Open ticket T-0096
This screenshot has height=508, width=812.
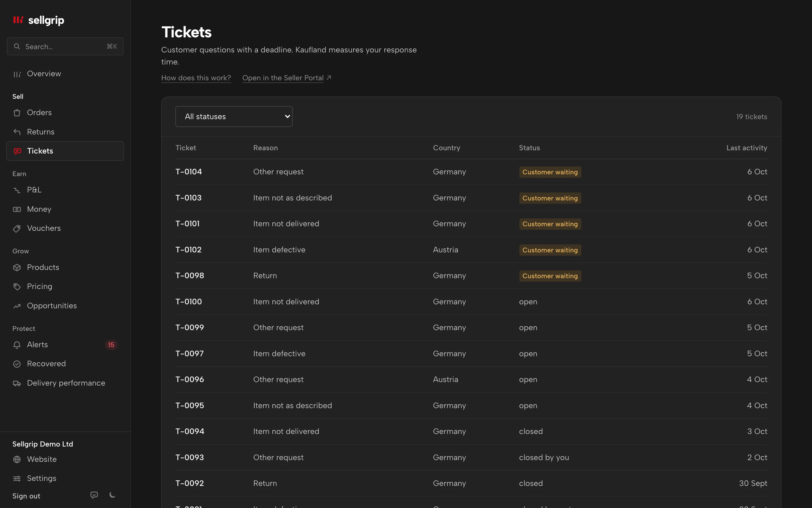[x=189, y=379]
